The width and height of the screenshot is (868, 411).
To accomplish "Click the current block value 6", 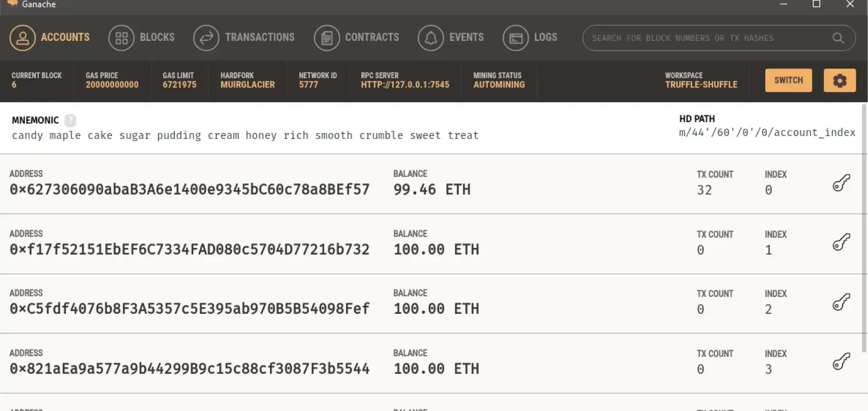I will point(14,85).
